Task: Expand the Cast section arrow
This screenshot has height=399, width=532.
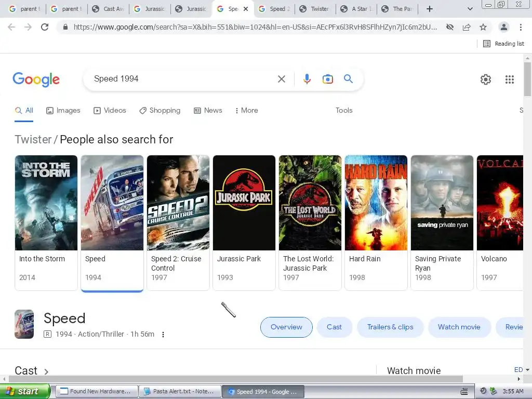Action: pyautogui.click(x=46, y=371)
